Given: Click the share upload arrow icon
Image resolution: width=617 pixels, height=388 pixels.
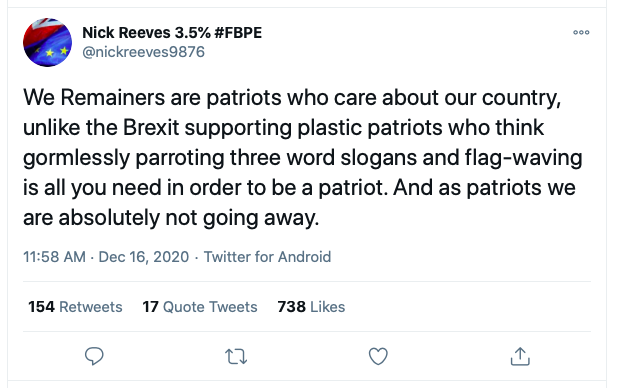Looking at the screenshot, I should point(520,356).
